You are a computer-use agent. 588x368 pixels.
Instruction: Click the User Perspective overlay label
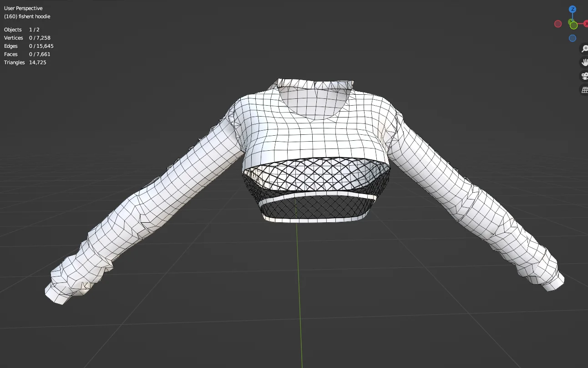click(23, 8)
